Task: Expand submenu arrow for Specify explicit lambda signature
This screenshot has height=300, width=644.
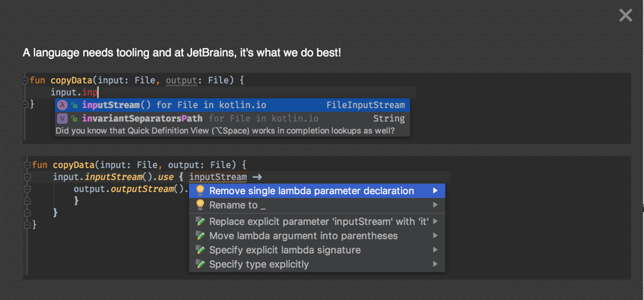Action: (x=436, y=250)
